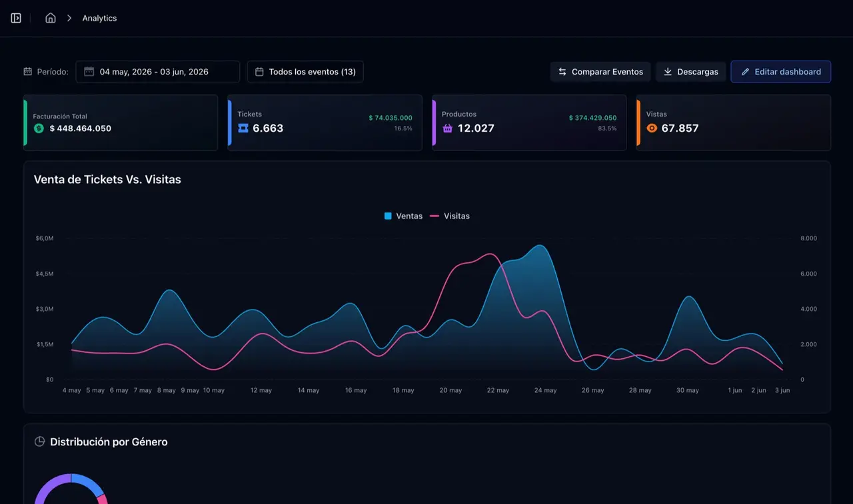Click the 24 may axis label

545,390
